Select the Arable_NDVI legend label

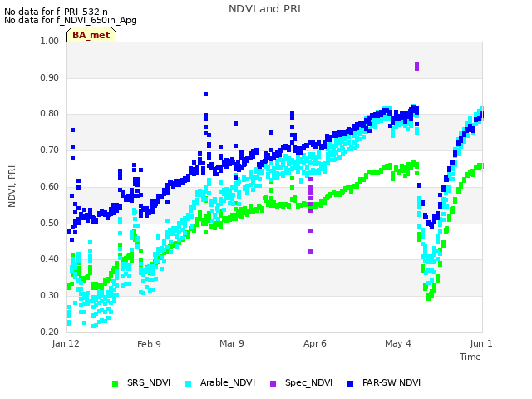click(227, 382)
